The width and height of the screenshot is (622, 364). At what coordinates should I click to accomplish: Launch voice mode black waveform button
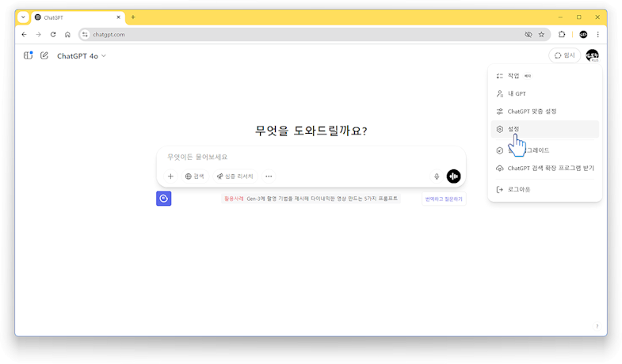tap(453, 176)
